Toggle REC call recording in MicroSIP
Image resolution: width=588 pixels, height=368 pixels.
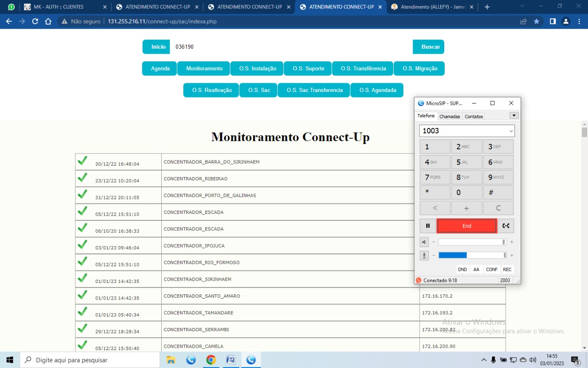(507, 270)
